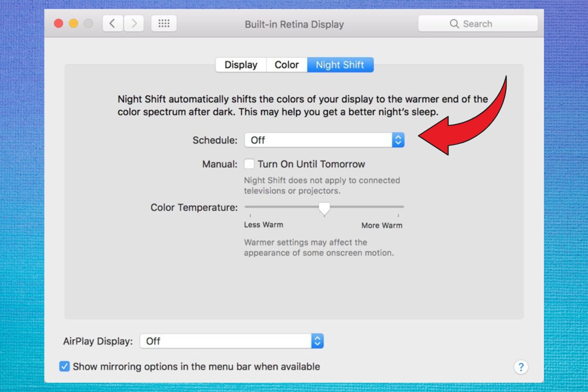Minimize the window with yellow button
This screenshot has height=392, width=588.
(73, 24)
